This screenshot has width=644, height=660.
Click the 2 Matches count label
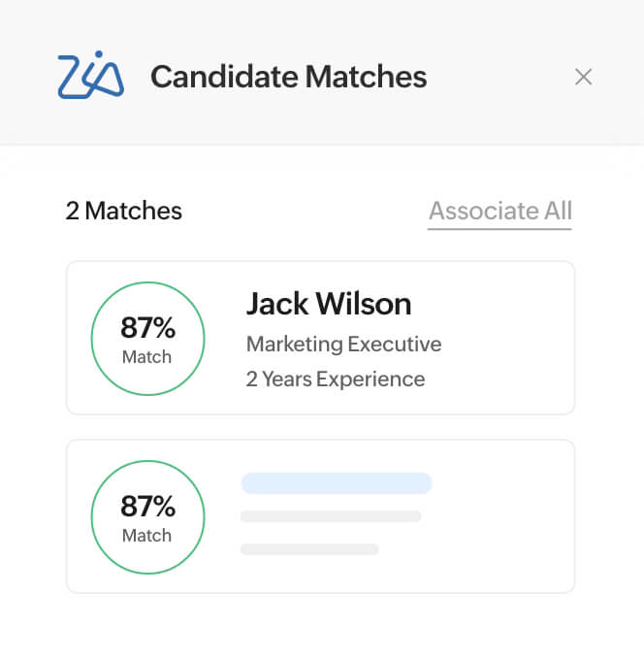(124, 211)
